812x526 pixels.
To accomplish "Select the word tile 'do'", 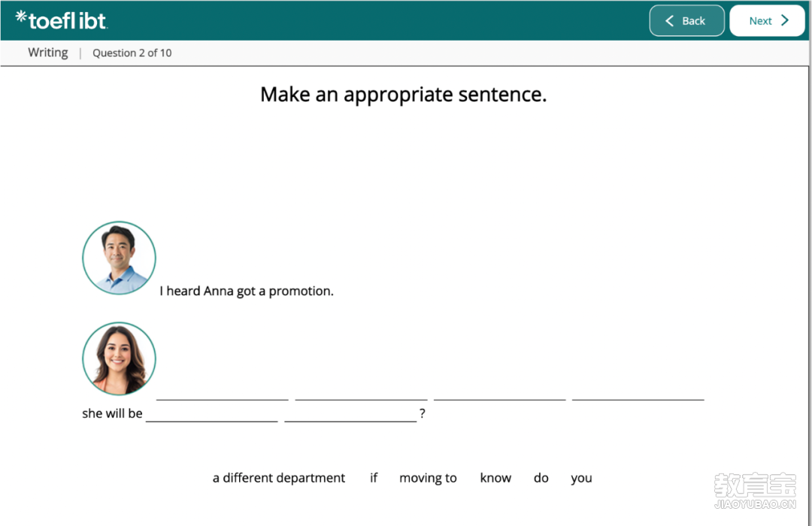I will [x=541, y=478].
